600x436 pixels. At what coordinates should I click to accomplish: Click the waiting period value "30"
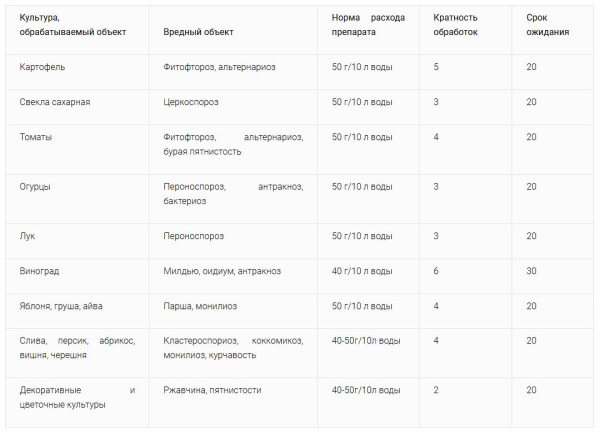pos(532,271)
